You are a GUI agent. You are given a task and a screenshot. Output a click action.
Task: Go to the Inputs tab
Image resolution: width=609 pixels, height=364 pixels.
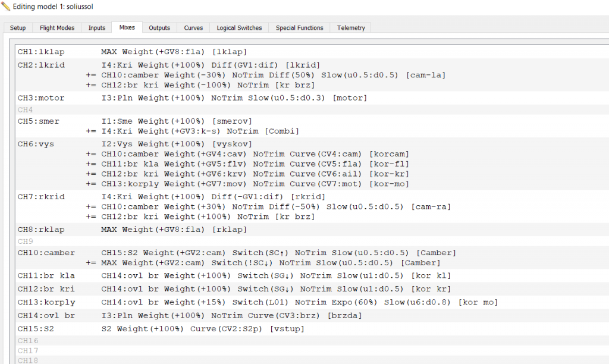coord(97,28)
